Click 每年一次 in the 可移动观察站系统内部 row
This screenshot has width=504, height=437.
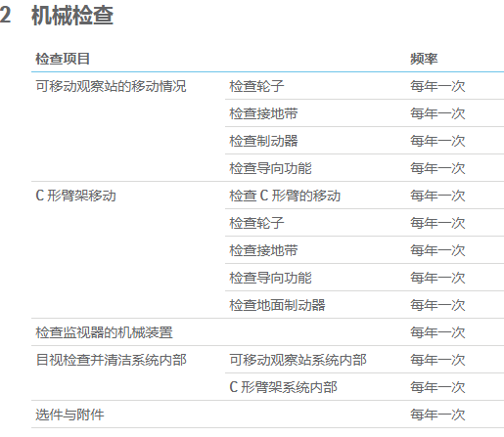pos(437,360)
